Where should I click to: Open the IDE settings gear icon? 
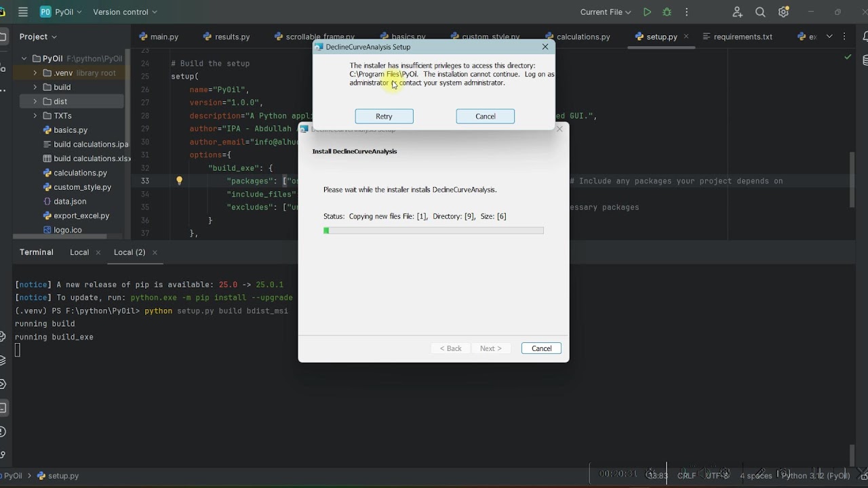[x=784, y=12]
